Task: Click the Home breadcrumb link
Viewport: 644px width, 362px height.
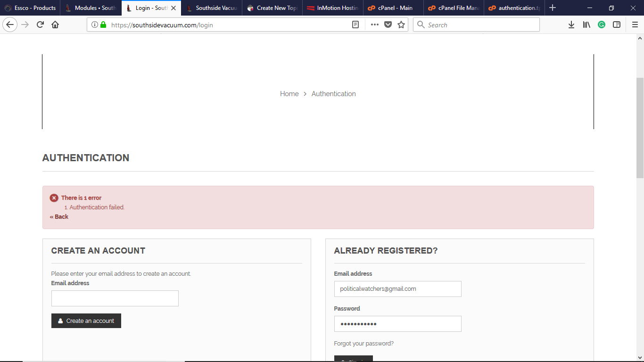Action: tap(289, 94)
